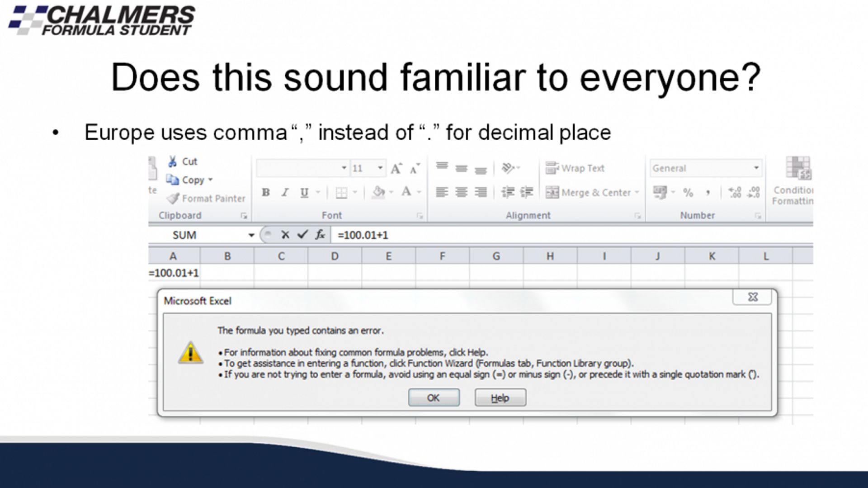Screen dimensions: 868x488
Task: Open the General number format dropdown
Action: click(756, 168)
